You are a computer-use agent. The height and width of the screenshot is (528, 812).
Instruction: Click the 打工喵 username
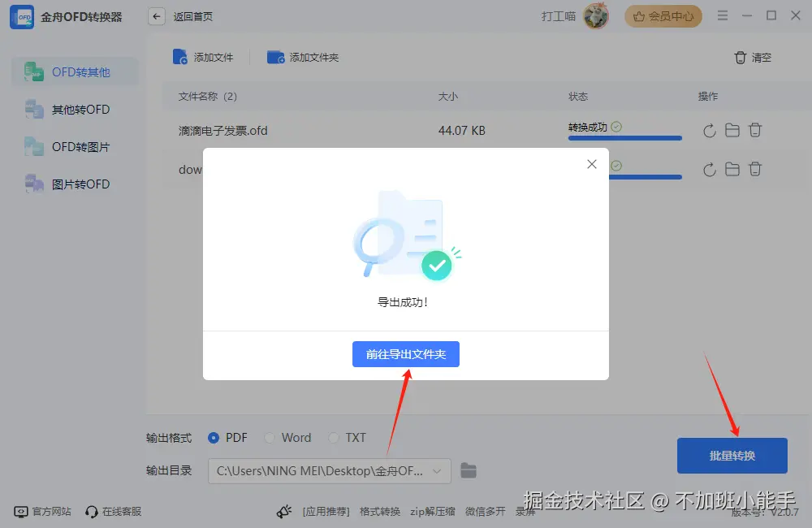(559, 16)
